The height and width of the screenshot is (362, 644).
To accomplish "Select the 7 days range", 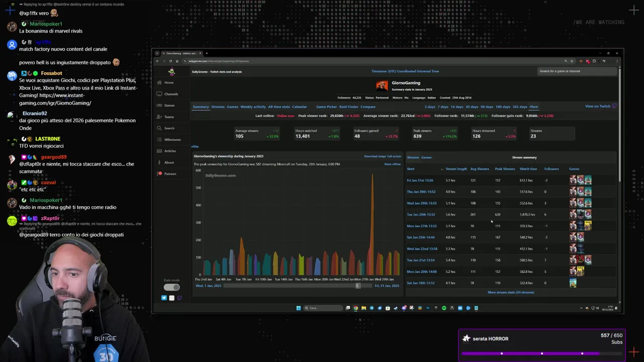I will point(443,107).
